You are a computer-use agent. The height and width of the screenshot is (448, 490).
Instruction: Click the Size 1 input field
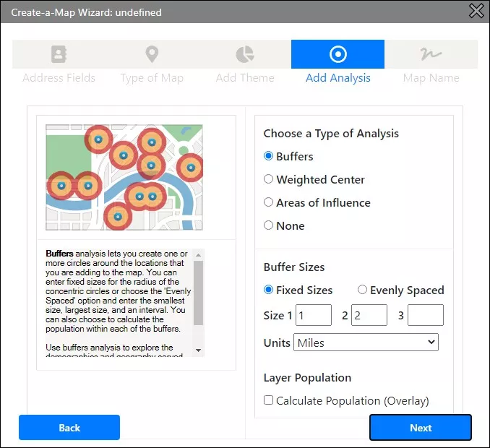pos(314,315)
